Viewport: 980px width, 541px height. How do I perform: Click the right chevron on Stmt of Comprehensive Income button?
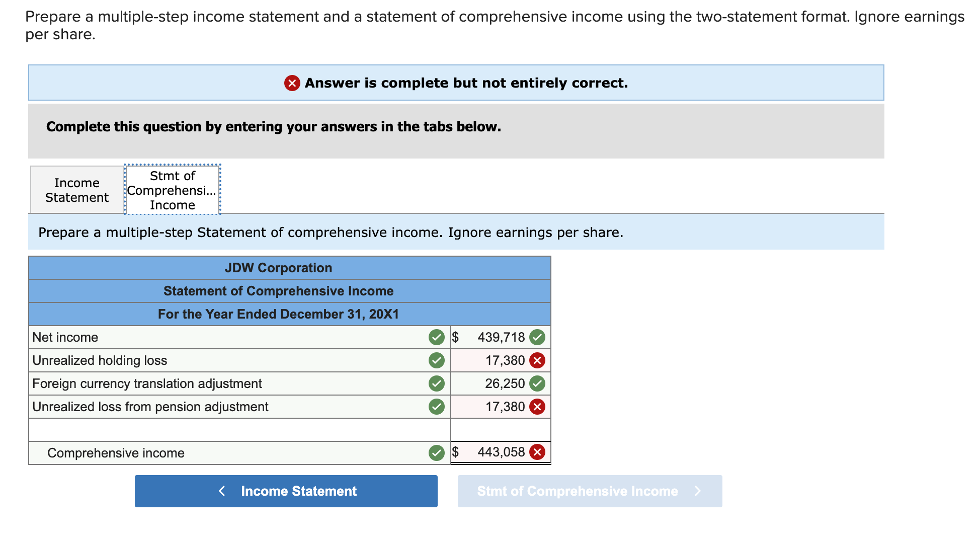click(x=698, y=491)
